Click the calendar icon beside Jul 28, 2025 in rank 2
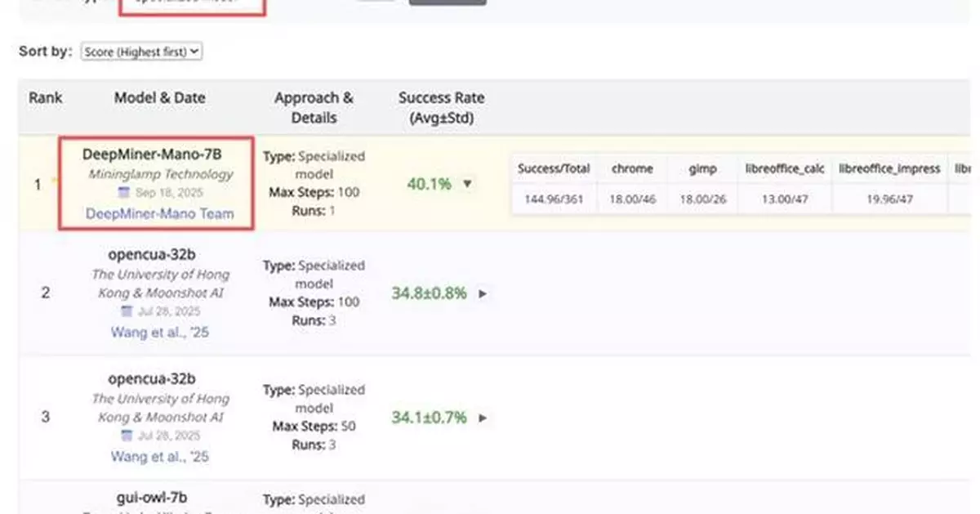 [x=127, y=311]
